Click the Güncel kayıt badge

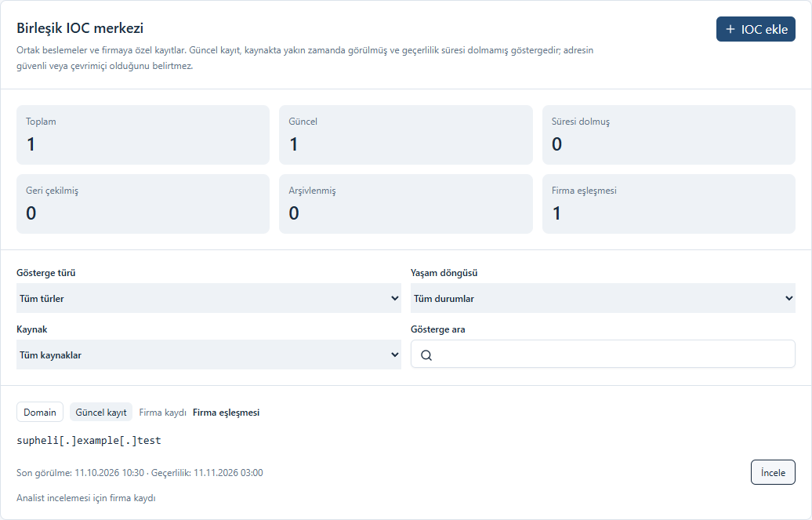pos(101,413)
